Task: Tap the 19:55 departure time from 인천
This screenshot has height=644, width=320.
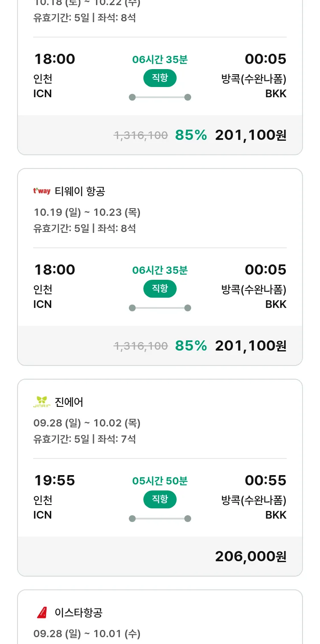Action: (x=55, y=480)
